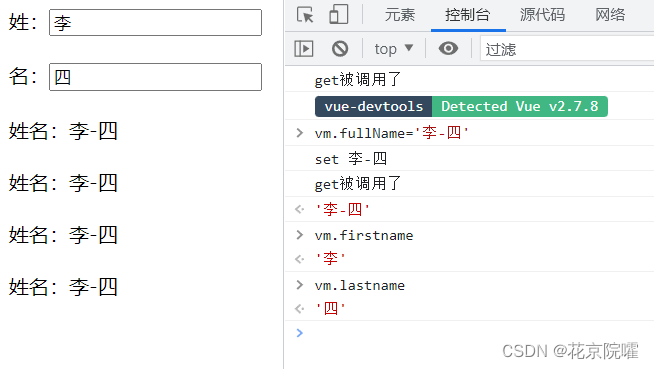
Task: Clear the console with the ban icon
Action: tap(340, 49)
